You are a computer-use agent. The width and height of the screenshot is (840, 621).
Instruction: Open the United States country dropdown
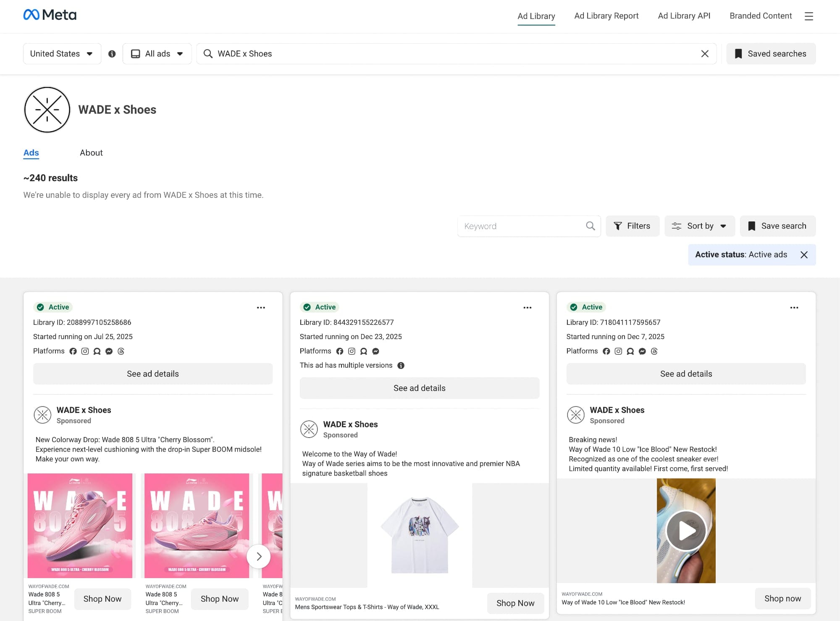point(61,53)
